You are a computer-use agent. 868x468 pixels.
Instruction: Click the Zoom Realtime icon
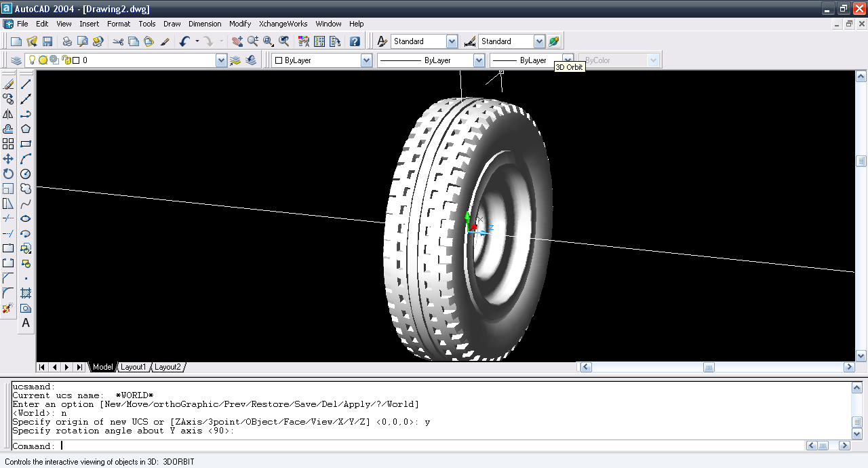click(x=253, y=41)
